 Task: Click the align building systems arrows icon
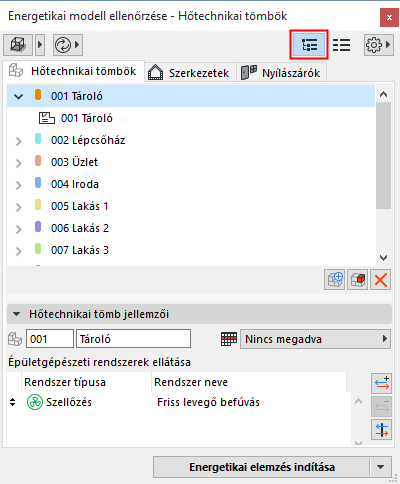[x=381, y=429]
